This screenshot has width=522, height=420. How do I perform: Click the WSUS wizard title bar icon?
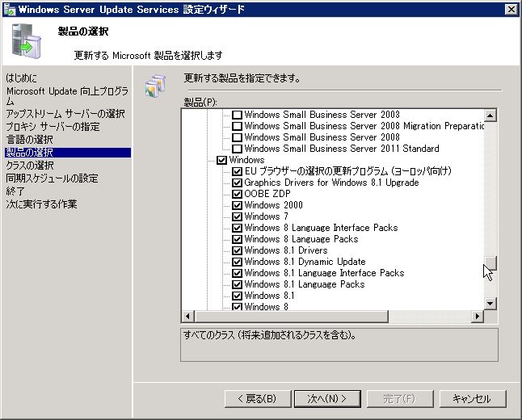click(x=10, y=10)
